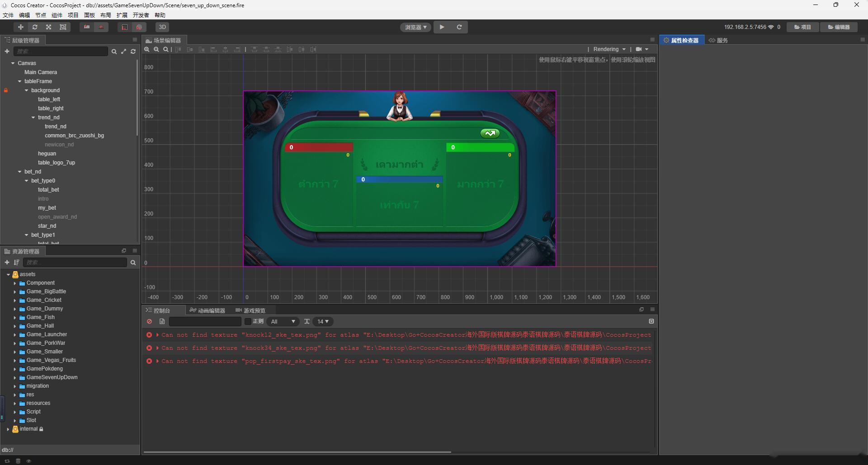Refresh the hierarchy panel node tree
Screen dimensions: 868x465
click(133, 52)
